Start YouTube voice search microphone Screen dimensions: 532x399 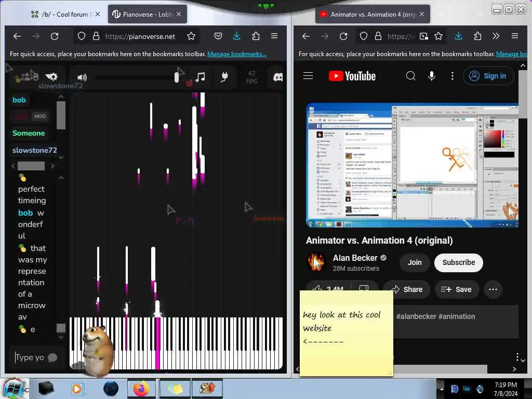(x=432, y=76)
